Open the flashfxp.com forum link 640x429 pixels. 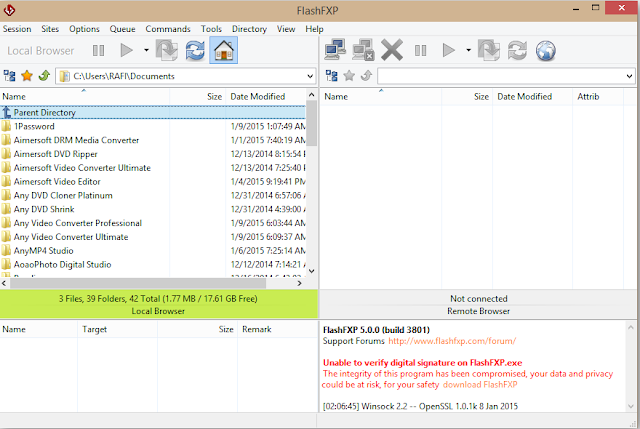pos(452,341)
